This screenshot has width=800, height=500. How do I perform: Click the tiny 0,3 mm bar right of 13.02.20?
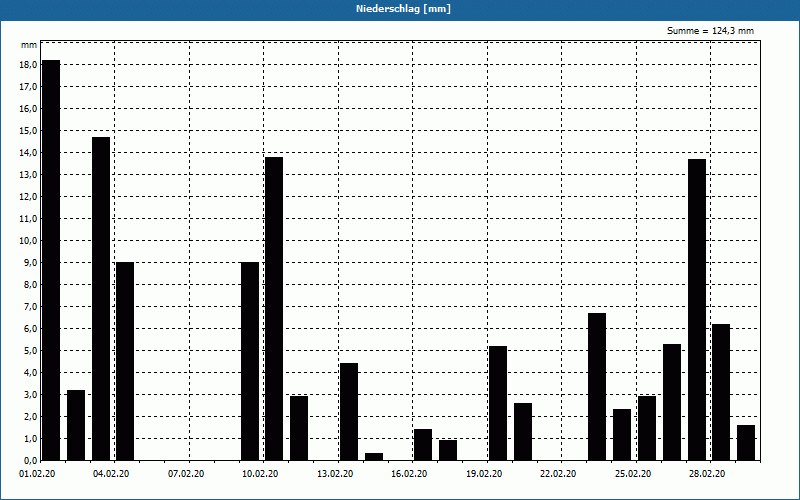374,457
